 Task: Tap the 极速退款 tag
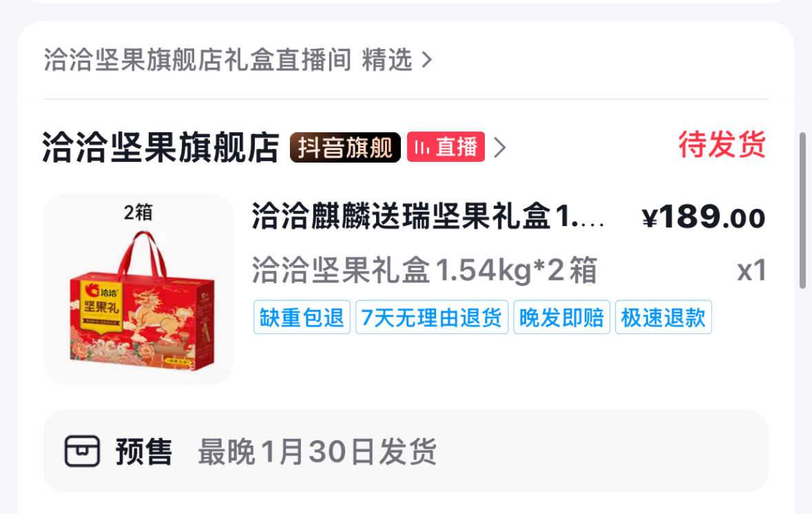click(x=663, y=317)
